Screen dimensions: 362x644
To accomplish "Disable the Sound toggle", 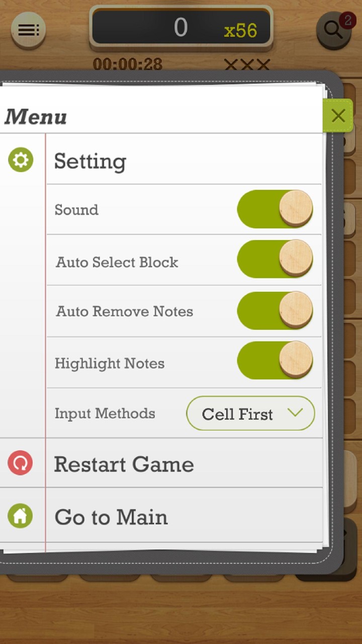I will click(x=275, y=209).
